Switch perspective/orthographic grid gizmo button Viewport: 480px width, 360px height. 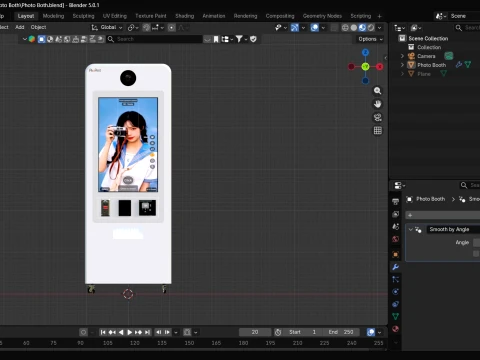[x=377, y=131]
